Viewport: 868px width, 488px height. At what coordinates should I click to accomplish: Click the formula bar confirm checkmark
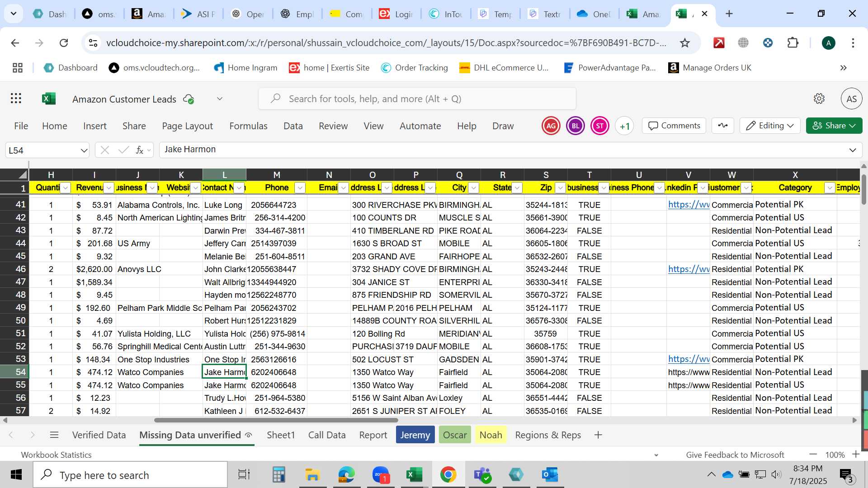(x=123, y=150)
